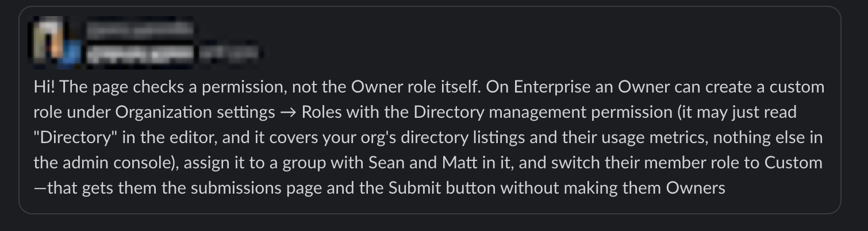Click the arrow symbol after "Organization settings"
Screen dimensions: 868x231
(x=288, y=113)
